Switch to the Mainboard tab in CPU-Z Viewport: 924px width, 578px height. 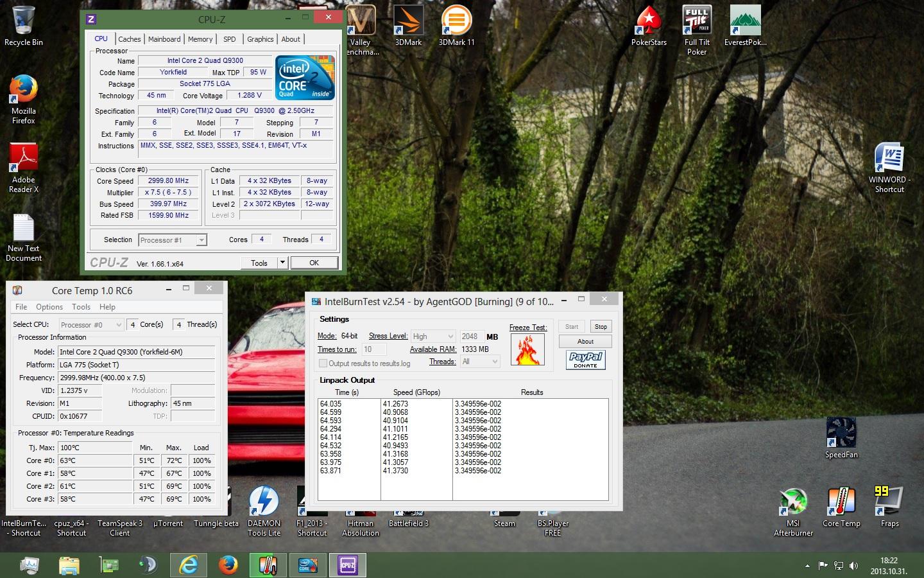point(164,39)
